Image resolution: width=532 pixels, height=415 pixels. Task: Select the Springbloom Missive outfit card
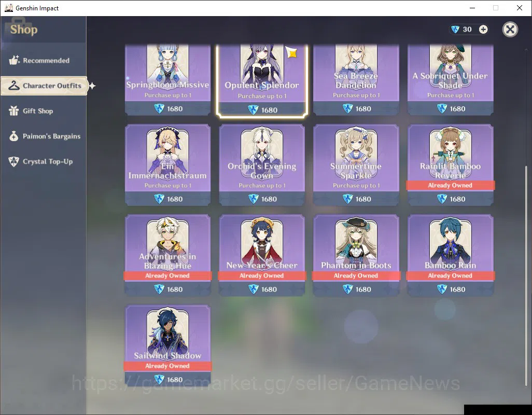(167, 79)
